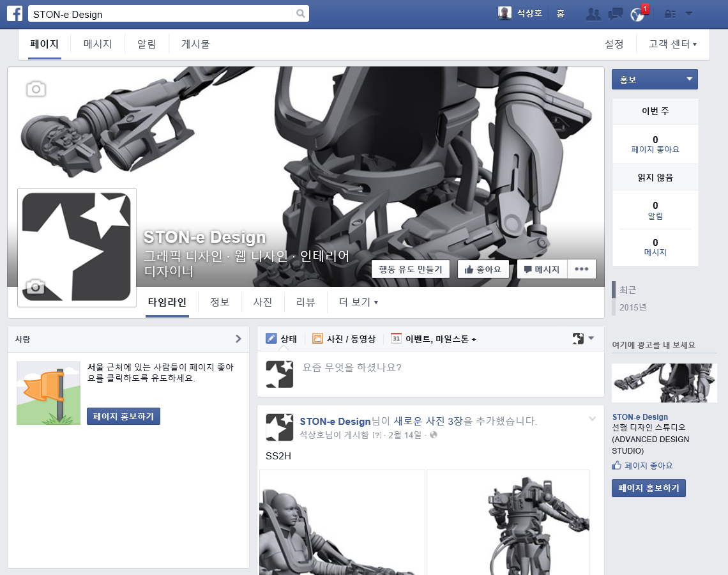Click the ad thumbnail image in sidebar
The height and width of the screenshot is (575, 728).
[x=664, y=383]
